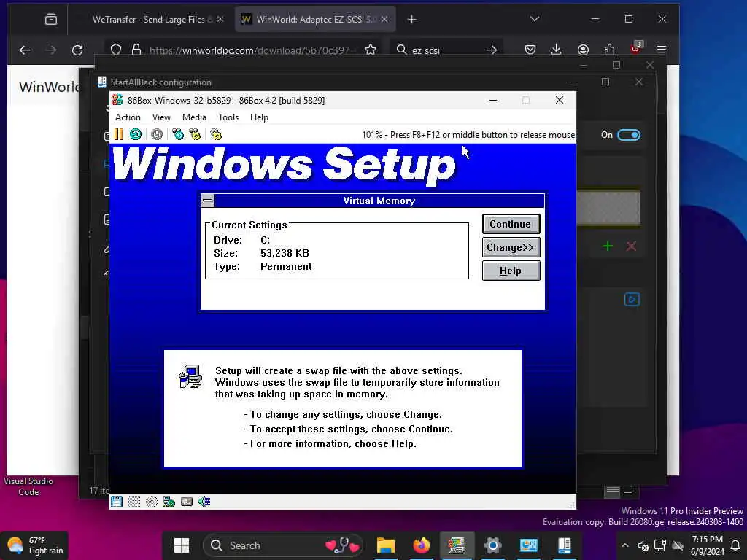747x560 pixels.
Task: Open StartAllBack taskbar icon
Action: pos(565,545)
